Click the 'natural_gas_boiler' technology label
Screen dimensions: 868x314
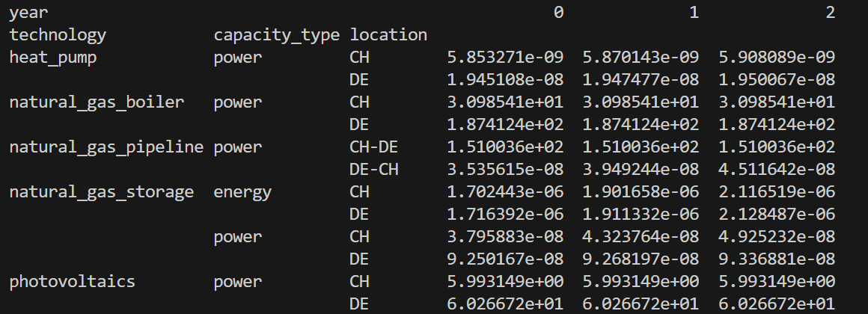click(97, 102)
